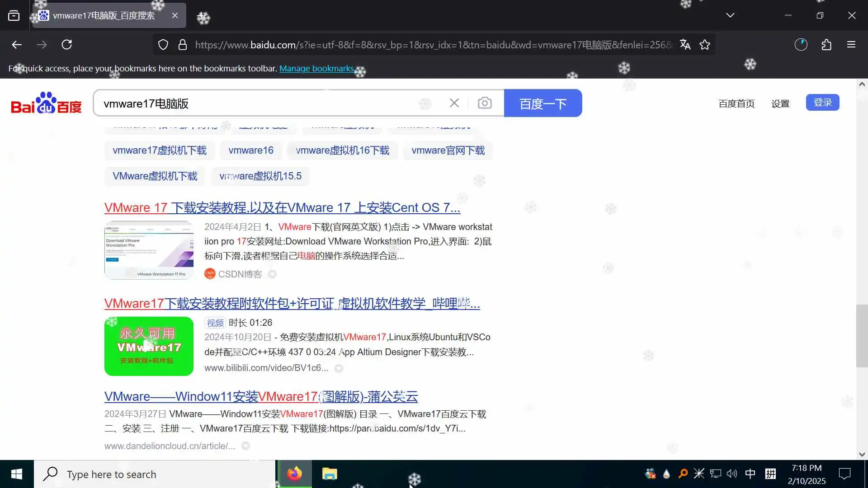Select the vmware17电脑版 browser tab
The width and height of the screenshot is (868, 488).
tap(104, 16)
